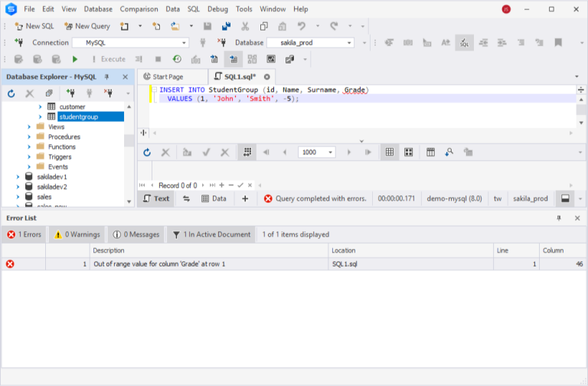Click the green Execute play icon
The image size is (588, 386).
click(x=74, y=59)
